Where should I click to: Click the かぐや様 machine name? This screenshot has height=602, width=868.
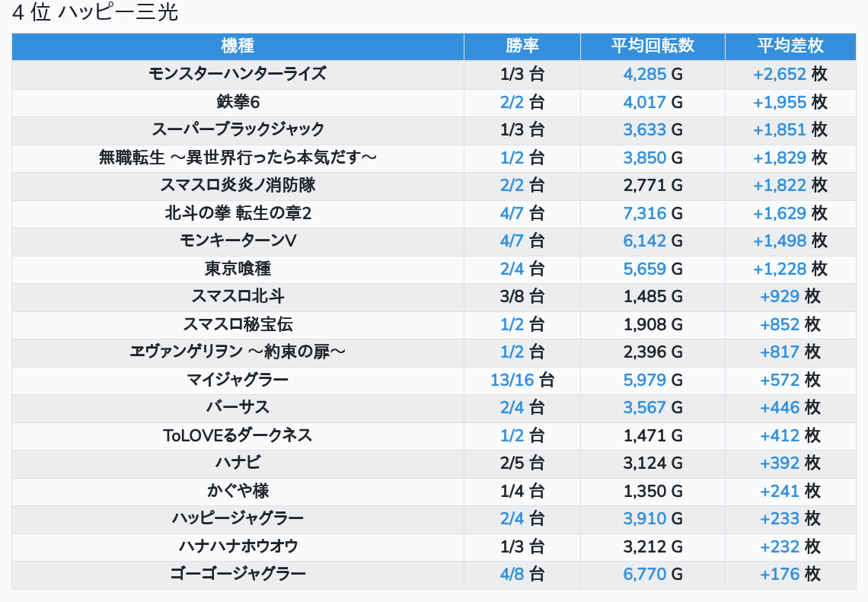pos(238,491)
